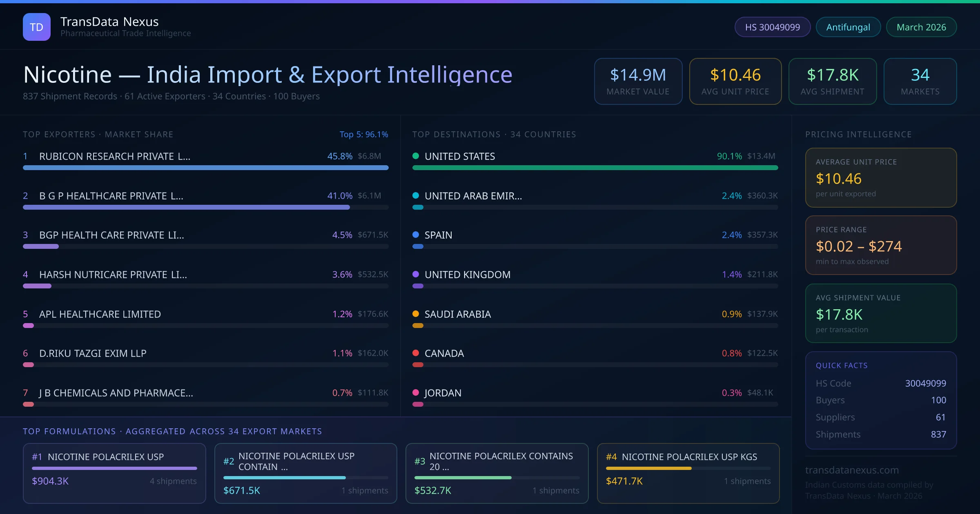The width and height of the screenshot is (980, 514).
Task: Expand RUBICON RESEARCH PRIVATE exporter entry
Action: tap(114, 156)
